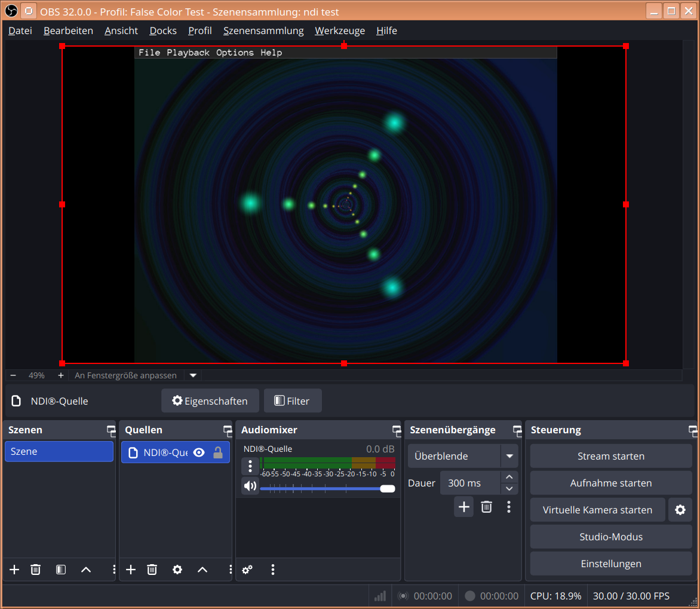This screenshot has height=609, width=700.
Task: Add a new source in Quellen panel
Action: pos(131,570)
